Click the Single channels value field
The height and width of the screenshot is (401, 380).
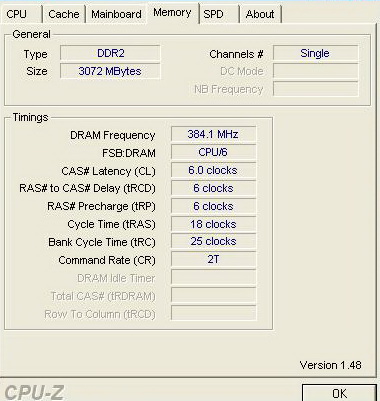(x=315, y=53)
